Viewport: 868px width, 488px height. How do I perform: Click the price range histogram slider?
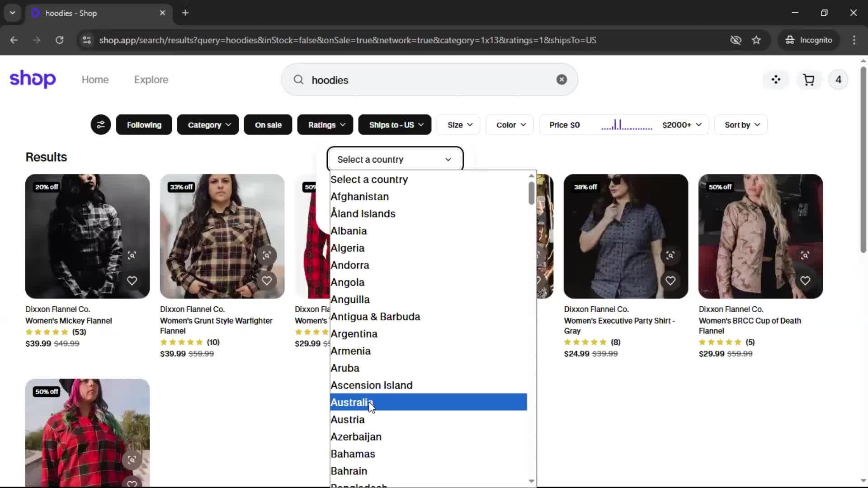[626, 125]
